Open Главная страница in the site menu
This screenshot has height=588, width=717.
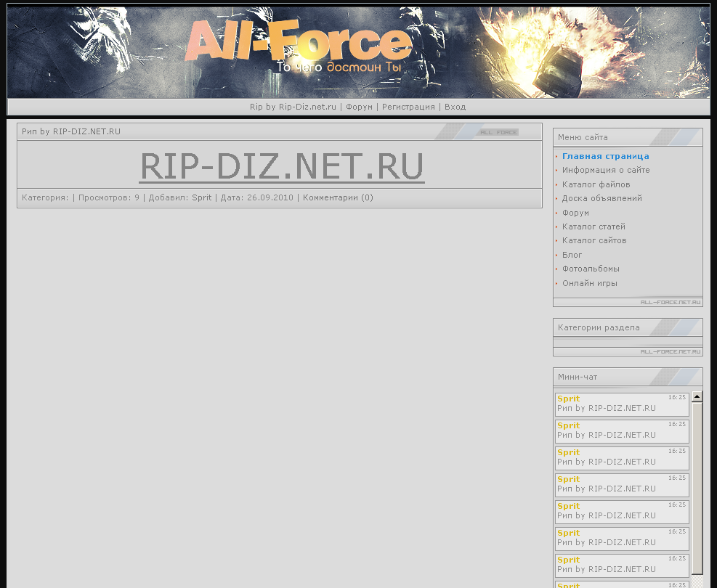[x=606, y=155]
